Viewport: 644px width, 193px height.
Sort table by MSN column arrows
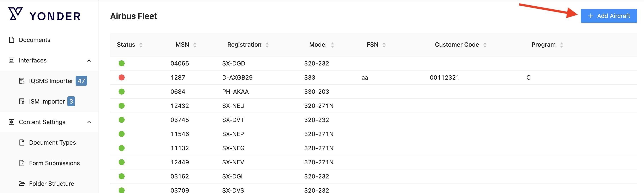195,45
